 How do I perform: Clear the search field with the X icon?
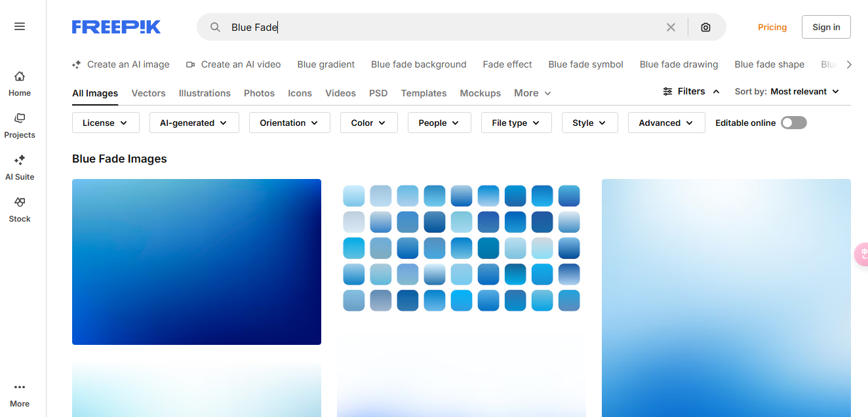(x=671, y=27)
